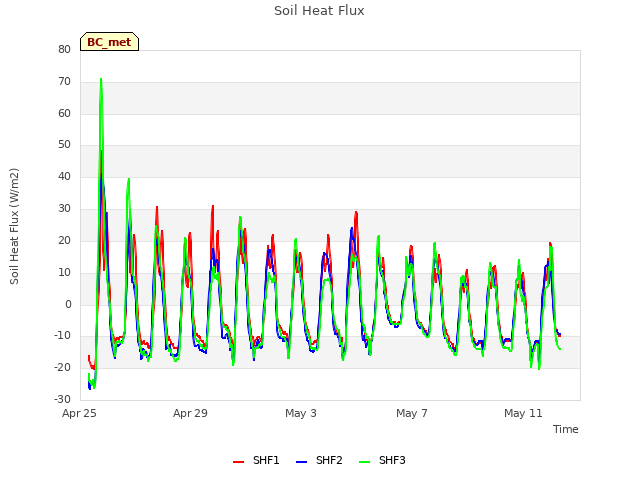This screenshot has width=640, height=480.
Task: Click the BC_met annotation label
Action: point(109,42)
